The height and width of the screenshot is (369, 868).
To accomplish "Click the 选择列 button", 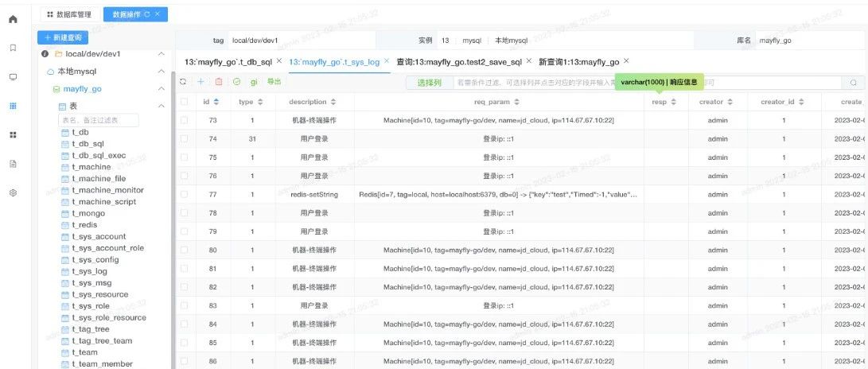I will (x=429, y=83).
